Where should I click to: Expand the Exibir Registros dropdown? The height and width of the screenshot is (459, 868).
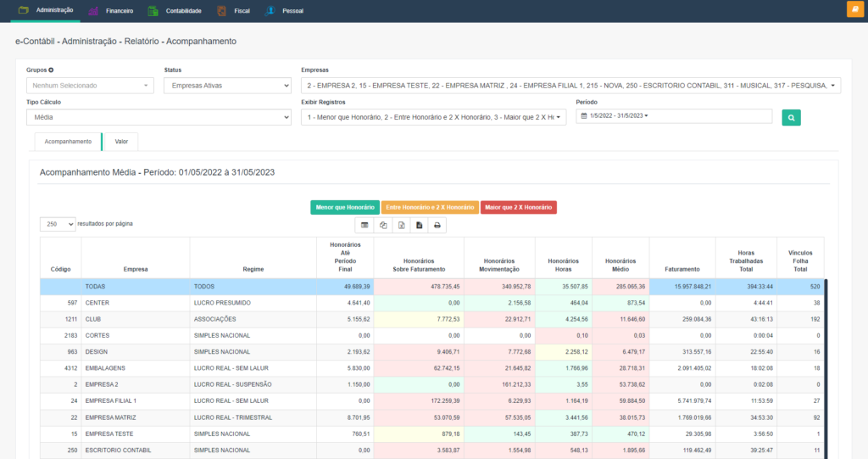click(x=433, y=117)
